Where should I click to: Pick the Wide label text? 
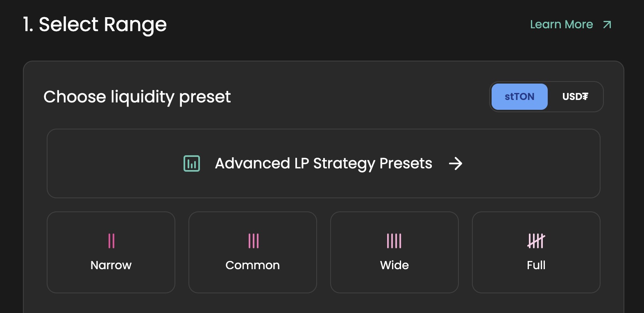[x=394, y=265]
